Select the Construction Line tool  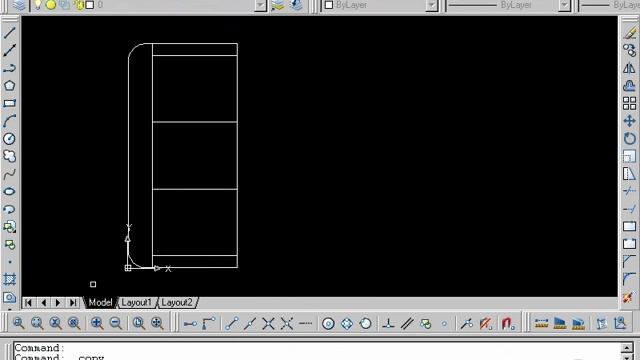tap(9, 50)
